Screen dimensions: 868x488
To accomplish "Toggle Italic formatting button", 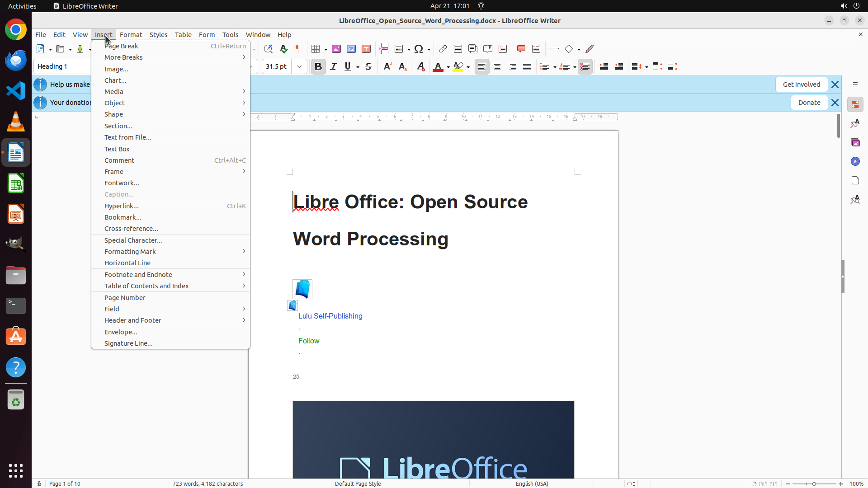I will 333,66.
